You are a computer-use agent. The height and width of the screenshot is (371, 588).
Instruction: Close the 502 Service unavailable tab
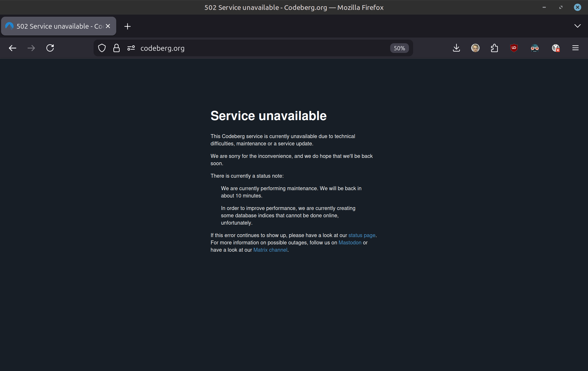click(108, 26)
